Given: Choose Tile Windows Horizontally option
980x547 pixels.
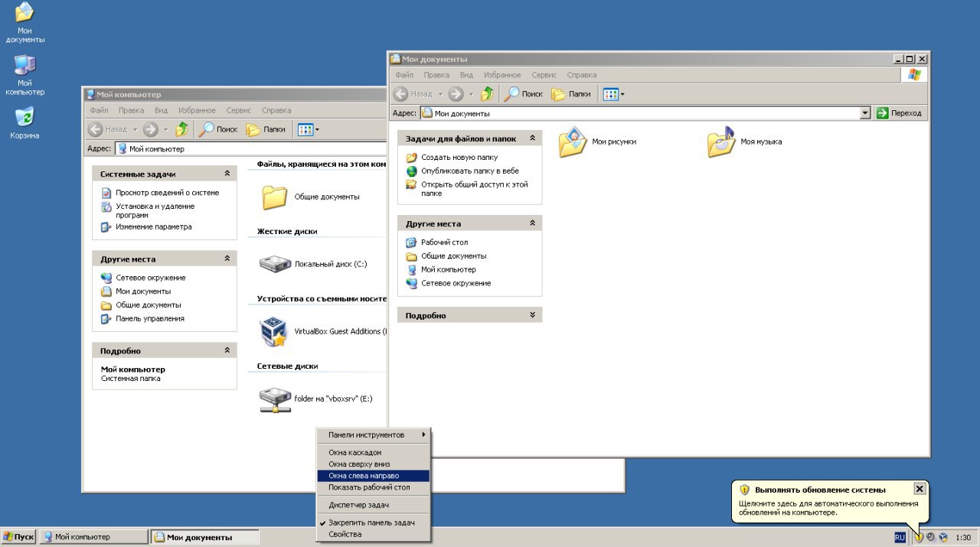Looking at the screenshot, I should point(374,464).
